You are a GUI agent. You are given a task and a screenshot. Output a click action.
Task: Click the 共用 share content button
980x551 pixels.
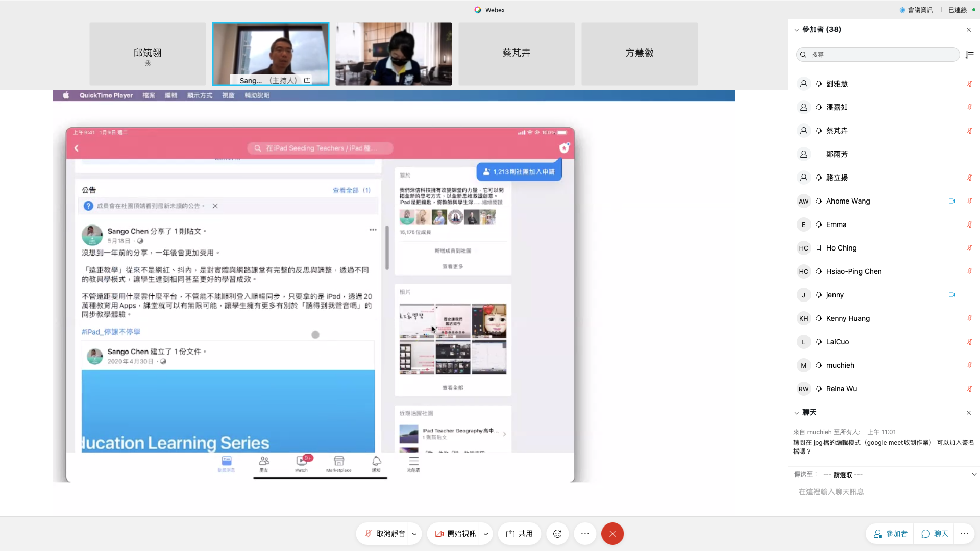point(520,534)
